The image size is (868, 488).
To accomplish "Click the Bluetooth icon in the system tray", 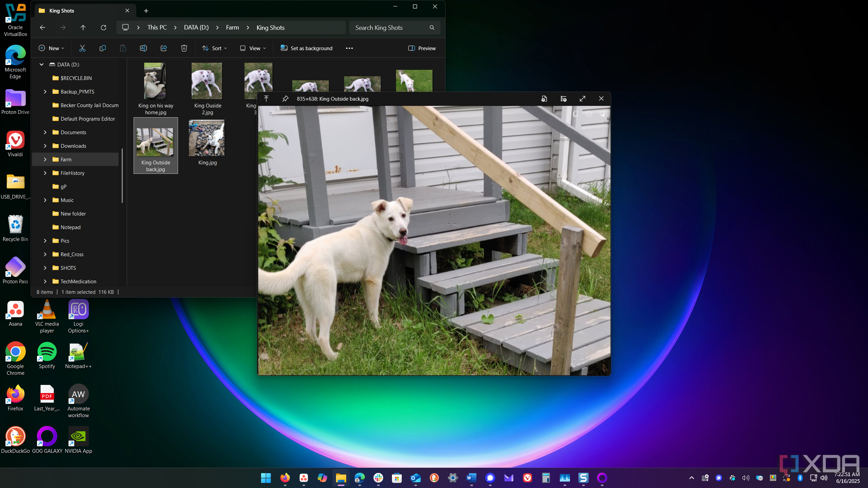I will tap(800, 478).
